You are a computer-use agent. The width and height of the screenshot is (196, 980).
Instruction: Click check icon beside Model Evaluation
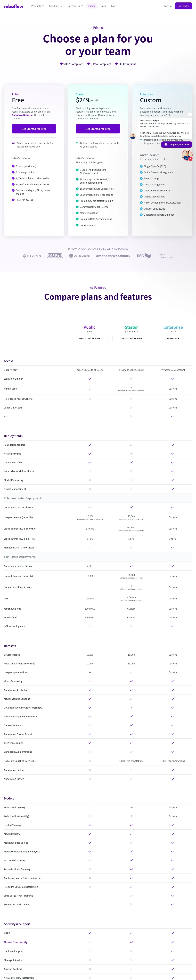point(77,213)
